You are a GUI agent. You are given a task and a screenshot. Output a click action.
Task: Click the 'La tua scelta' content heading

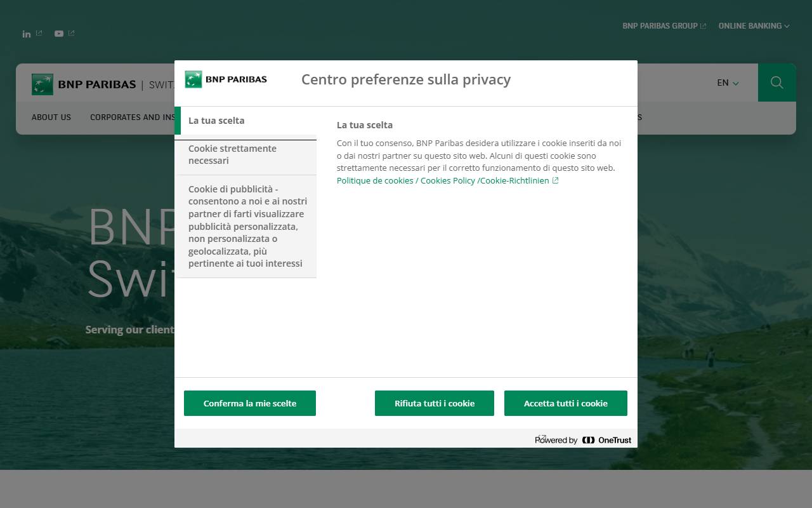pyautogui.click(x=365, y=125)
